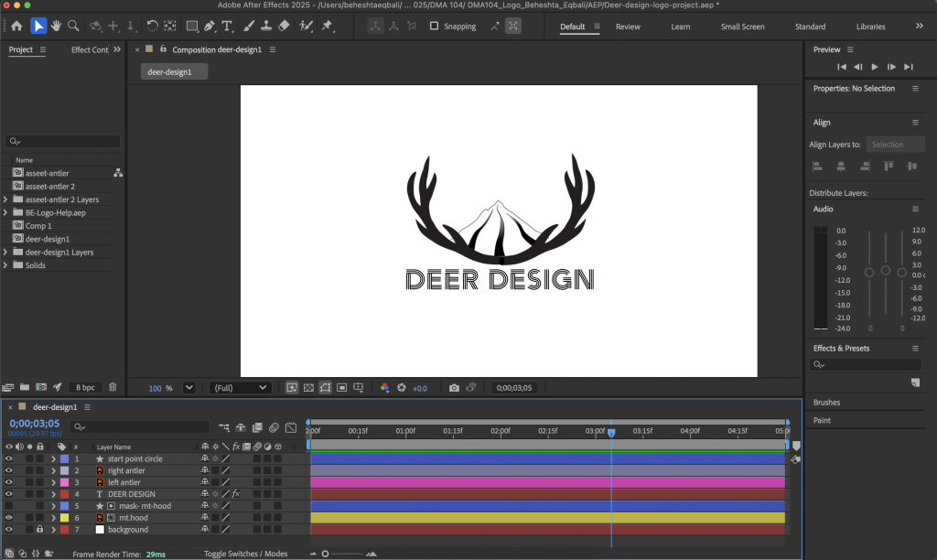Open the resolution (Full) dropdown
This screenshot has height=560, width=937.
[241, 388]
